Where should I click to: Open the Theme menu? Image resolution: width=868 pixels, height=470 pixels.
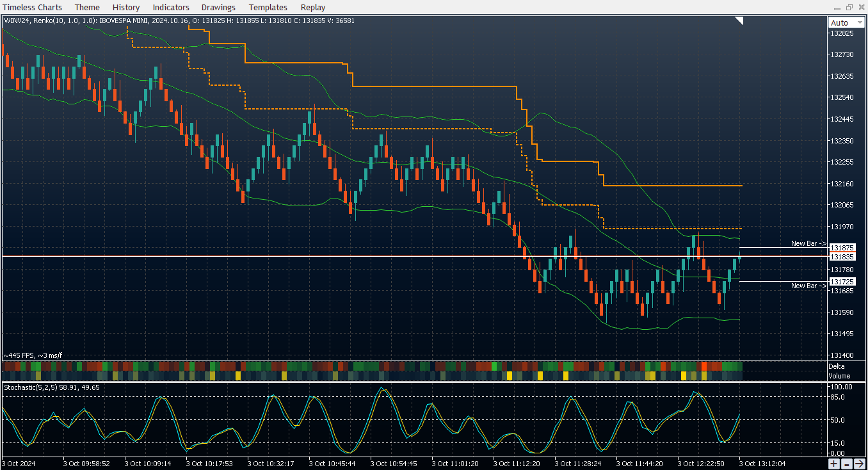87,7
